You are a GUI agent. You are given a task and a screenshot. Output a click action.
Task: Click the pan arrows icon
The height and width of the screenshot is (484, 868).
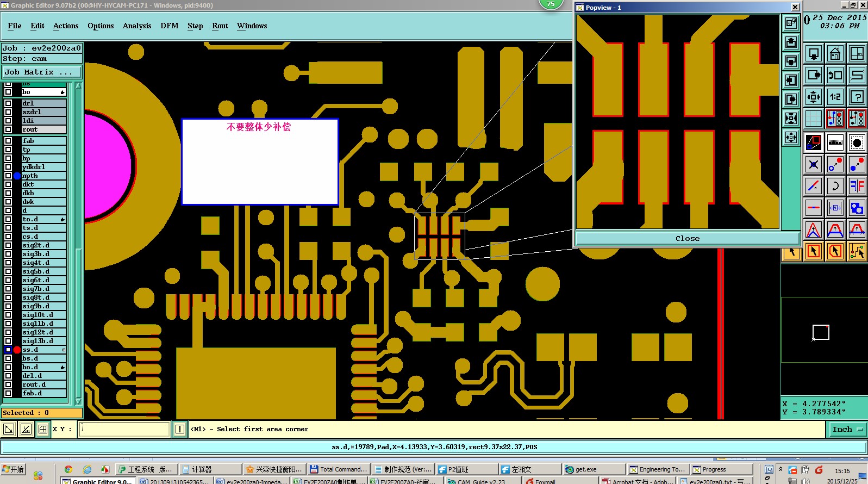click(813, 97)
